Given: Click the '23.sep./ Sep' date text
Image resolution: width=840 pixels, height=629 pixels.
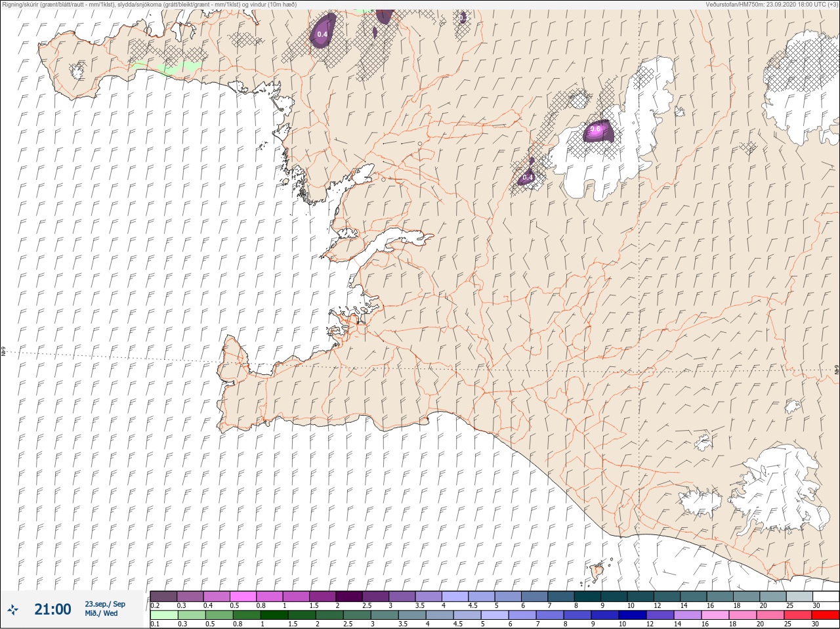Looking at the screenshot, I should click(x=105, y=604).
